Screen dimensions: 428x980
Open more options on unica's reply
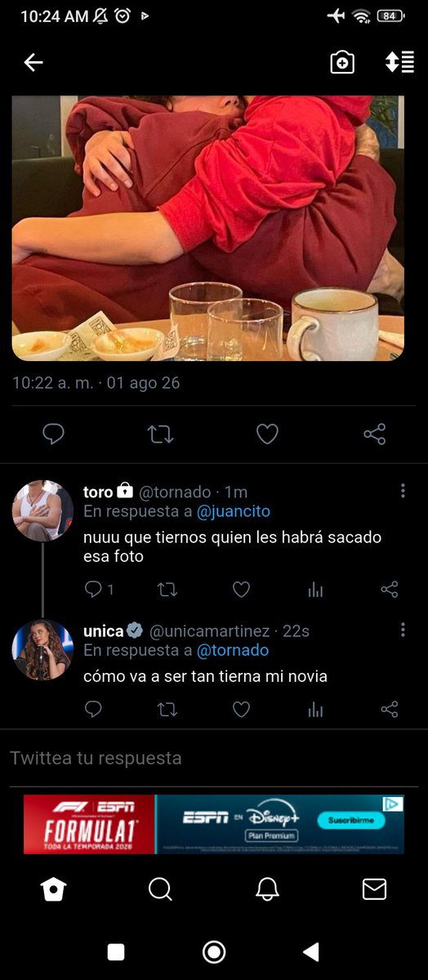coord(403,630)
